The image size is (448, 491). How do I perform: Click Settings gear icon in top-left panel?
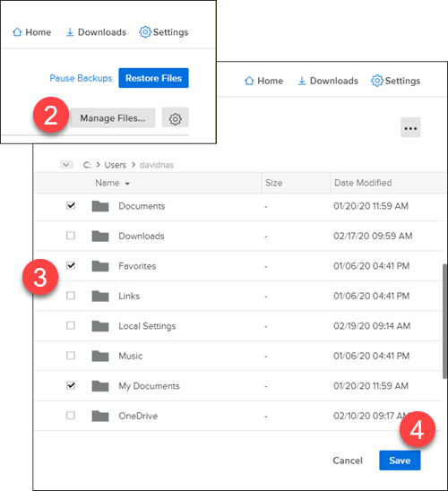[x=145, y=32]
